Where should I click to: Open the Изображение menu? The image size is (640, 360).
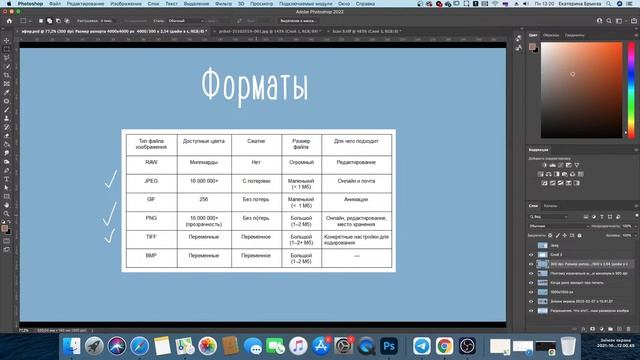pyautogui.click(x=126, y=4)
